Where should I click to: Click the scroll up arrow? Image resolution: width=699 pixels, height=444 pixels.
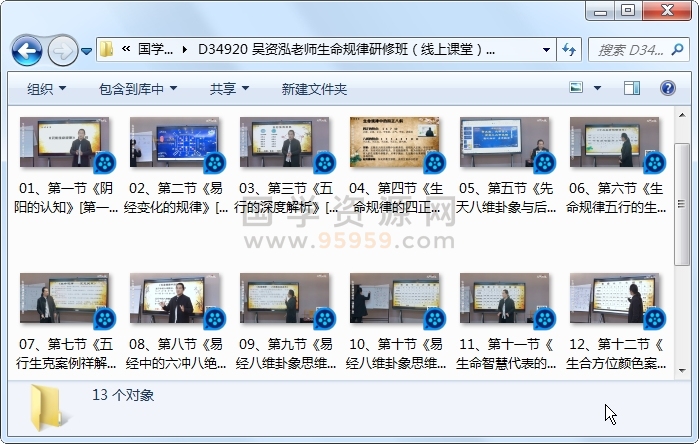tap(682, 115)
